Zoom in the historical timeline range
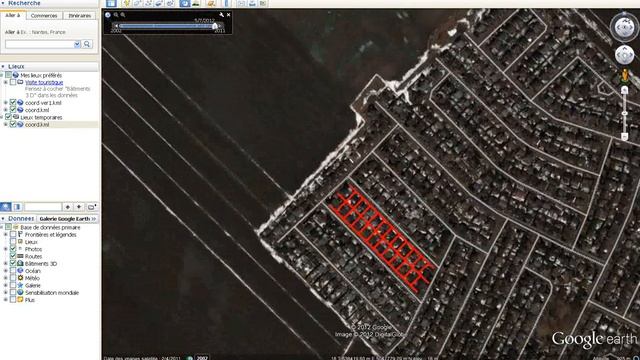 click(x=122, y=15)
